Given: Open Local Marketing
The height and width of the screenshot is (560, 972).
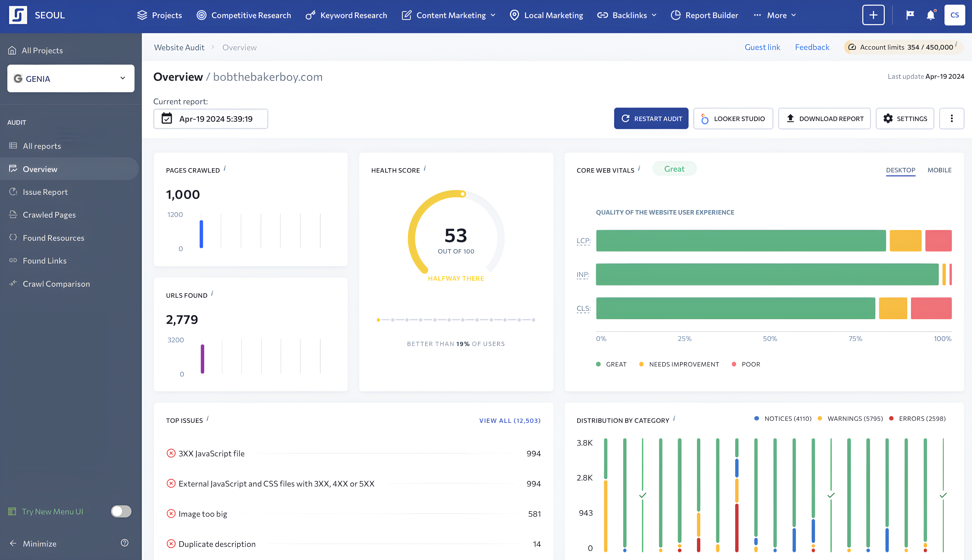Looking at the screenshot, I should pyautogui.click(x=546, y=15).
